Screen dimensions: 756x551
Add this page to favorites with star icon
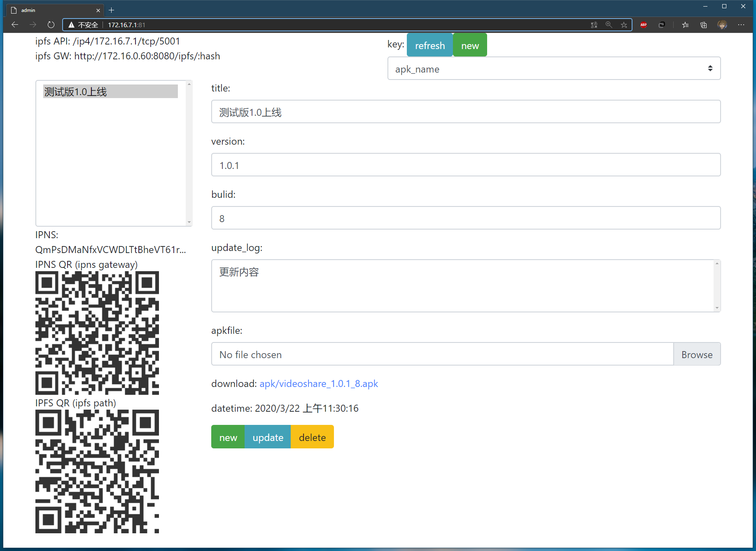(x=624, y=25)
